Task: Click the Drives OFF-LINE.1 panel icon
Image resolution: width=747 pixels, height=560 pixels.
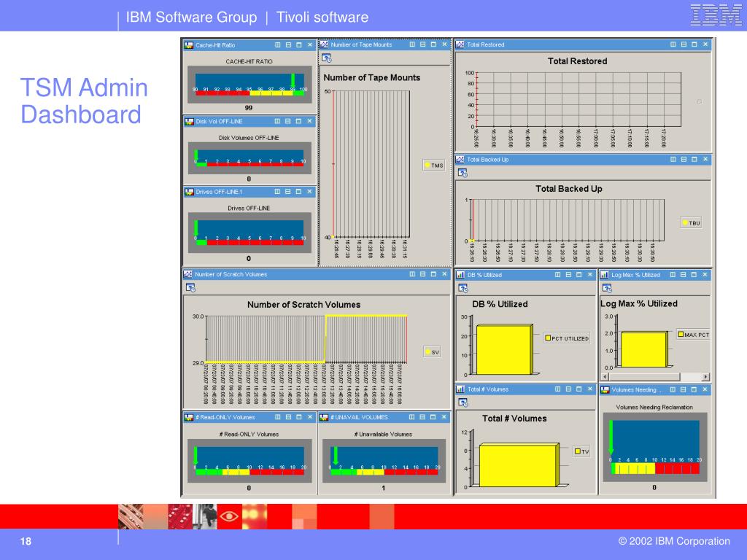Action: 189,192
